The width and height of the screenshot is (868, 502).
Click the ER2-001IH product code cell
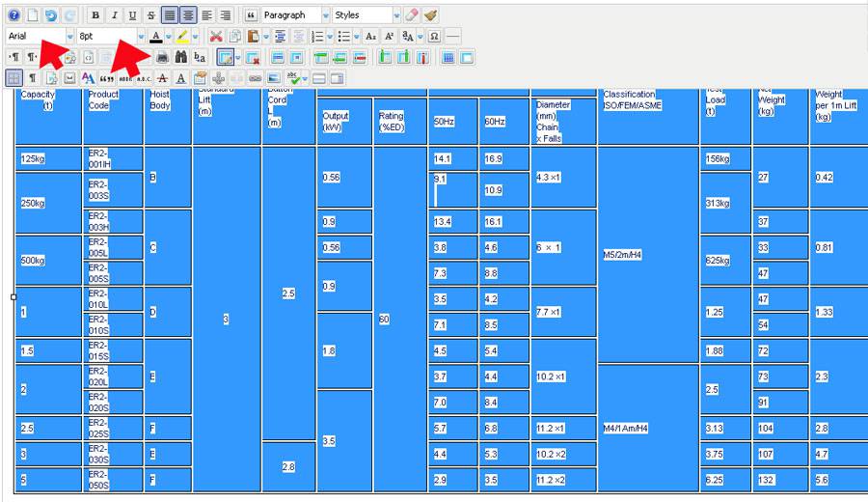tap(114, 158)
